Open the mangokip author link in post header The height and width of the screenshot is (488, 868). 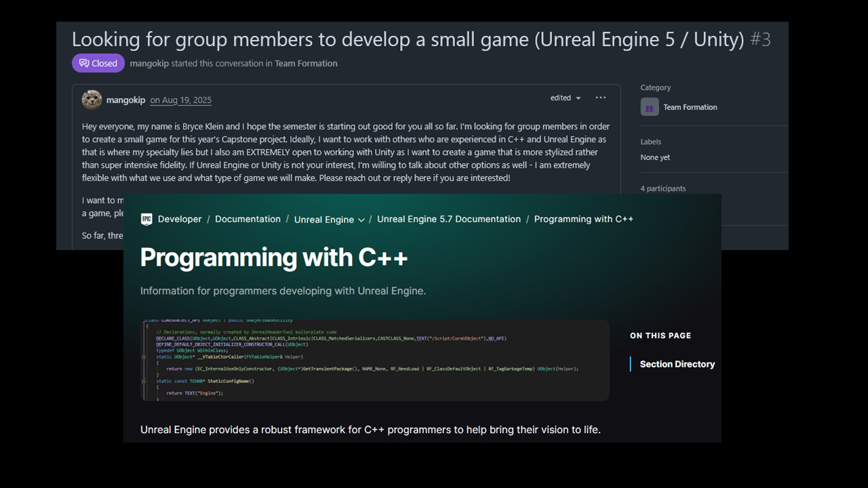pos(125,100)
